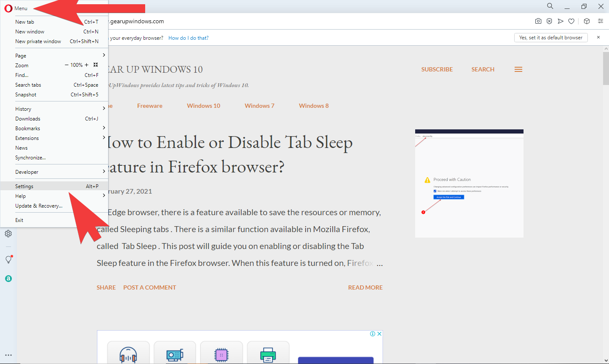609x364 pixels.
Task: Expand the Bookmarks submenu
Action: [x=54, y=128]
